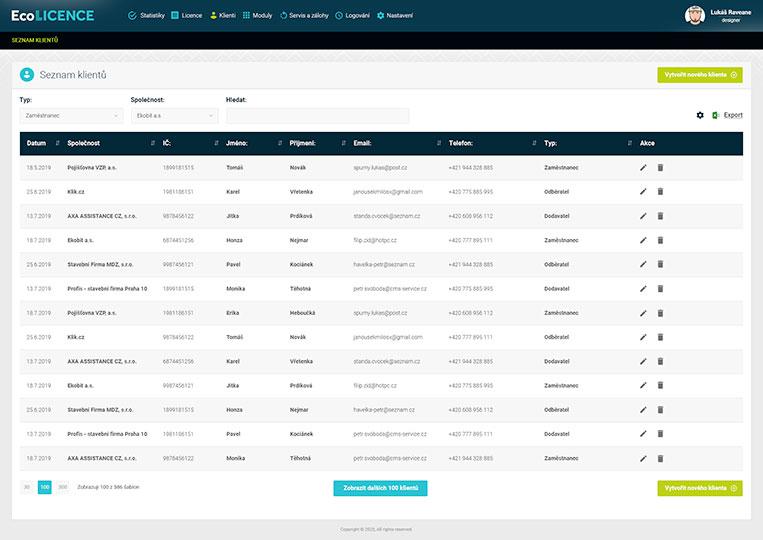Edit the Pojišťovna VZP a.s. row by Tomáš
Screen dimensions: 763x540
click(644, 168)
